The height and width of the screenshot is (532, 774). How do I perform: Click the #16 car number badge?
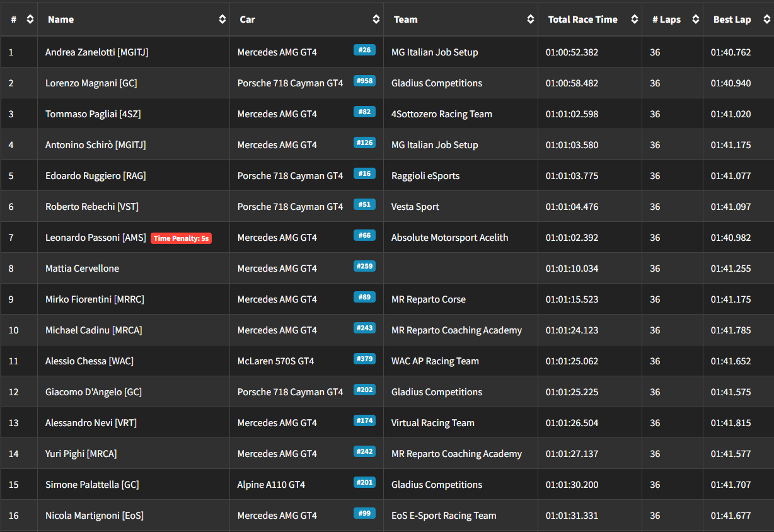(364, 173)
